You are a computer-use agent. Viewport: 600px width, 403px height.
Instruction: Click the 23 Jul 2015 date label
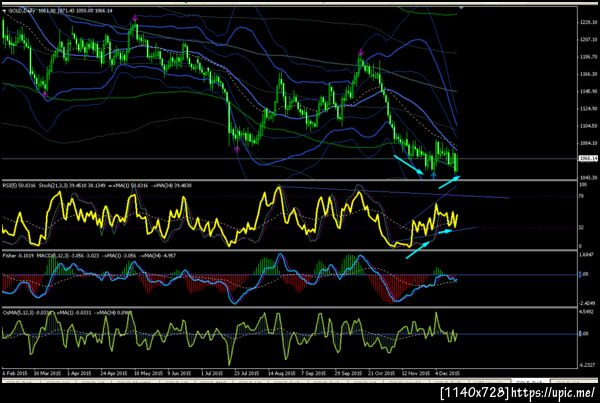point(246,373)
